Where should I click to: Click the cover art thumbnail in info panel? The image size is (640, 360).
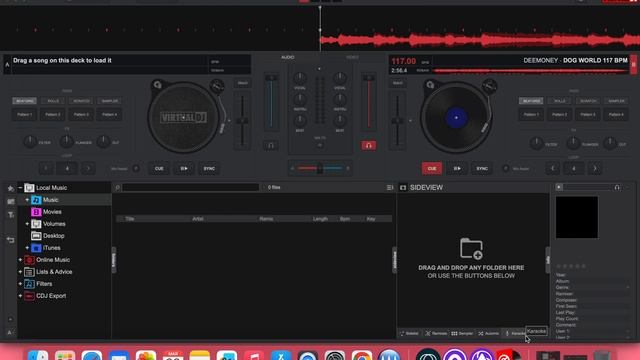[576, 217]
